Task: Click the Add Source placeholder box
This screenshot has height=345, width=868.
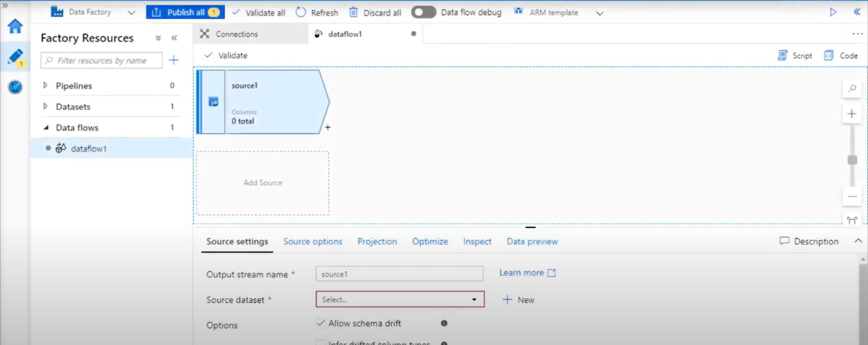Action: (x=262, y=183)
